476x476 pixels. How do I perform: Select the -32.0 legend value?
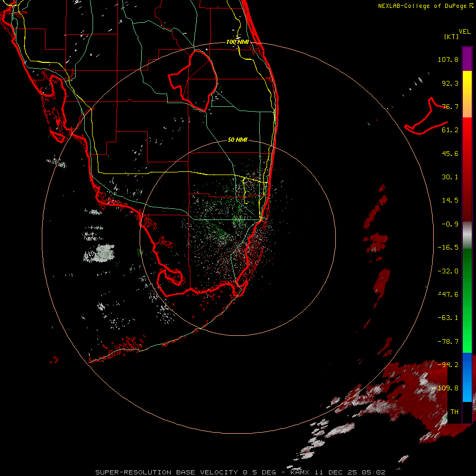pyautogui.click(x=448, y=271)
